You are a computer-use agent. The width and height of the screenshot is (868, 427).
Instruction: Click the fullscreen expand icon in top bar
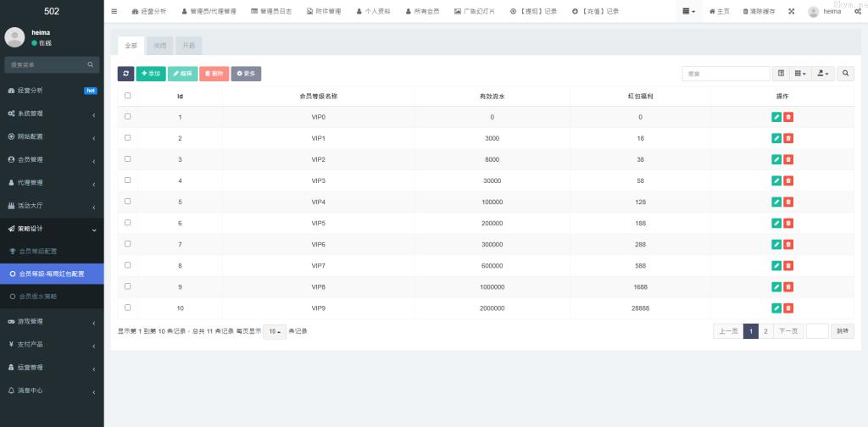pyautogui.click(x=792, y=11)
